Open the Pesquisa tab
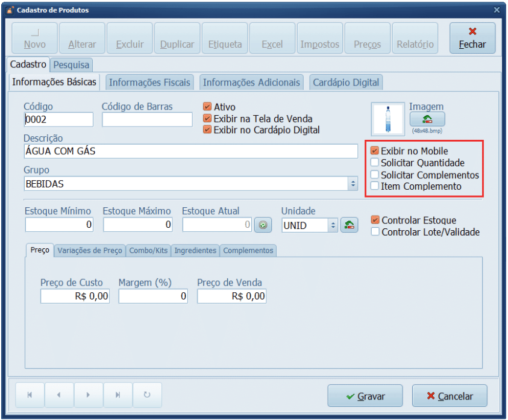 [71, 64]
